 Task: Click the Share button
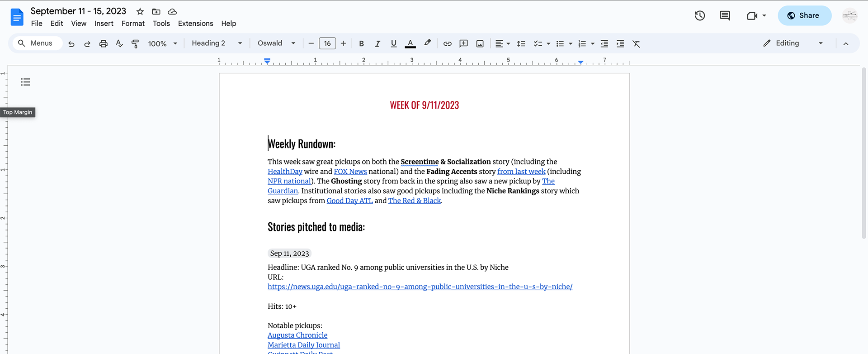[x=804, y=15]
